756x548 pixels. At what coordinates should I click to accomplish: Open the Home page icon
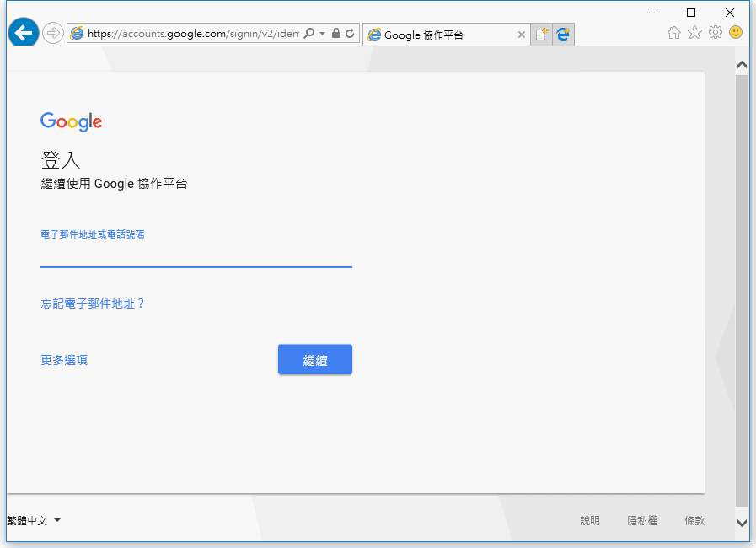click(x=674, y=32)
